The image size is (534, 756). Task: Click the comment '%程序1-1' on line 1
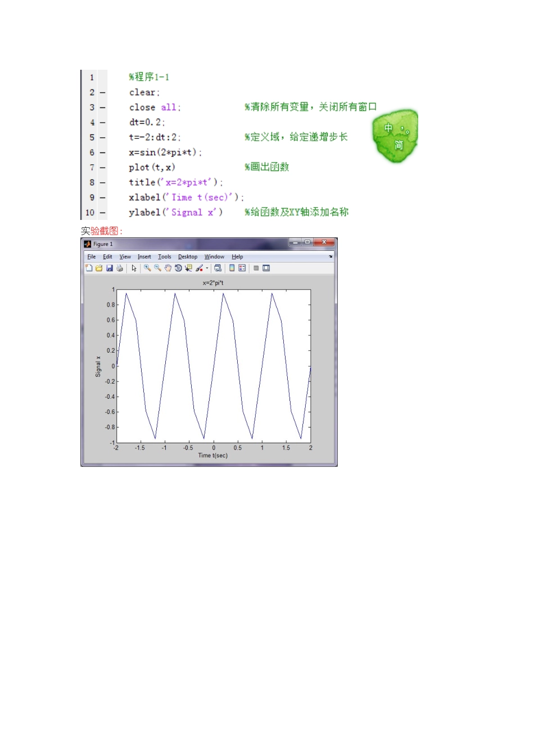[x=149, y=77]
